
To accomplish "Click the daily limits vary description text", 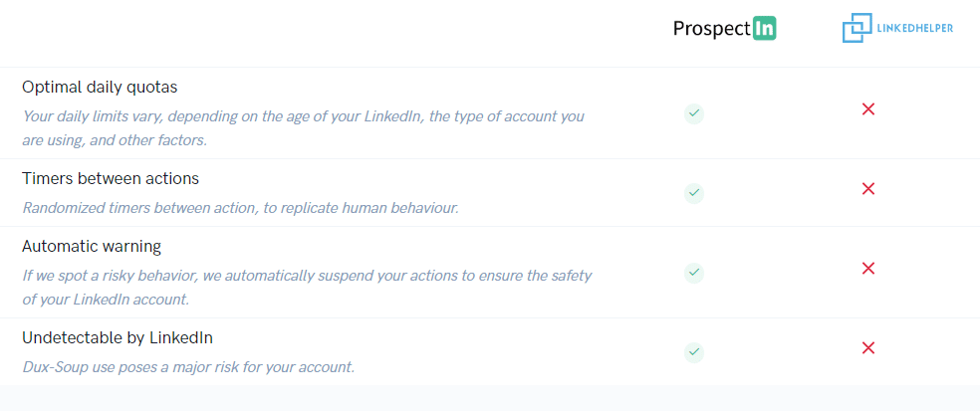I will [303, 128].
